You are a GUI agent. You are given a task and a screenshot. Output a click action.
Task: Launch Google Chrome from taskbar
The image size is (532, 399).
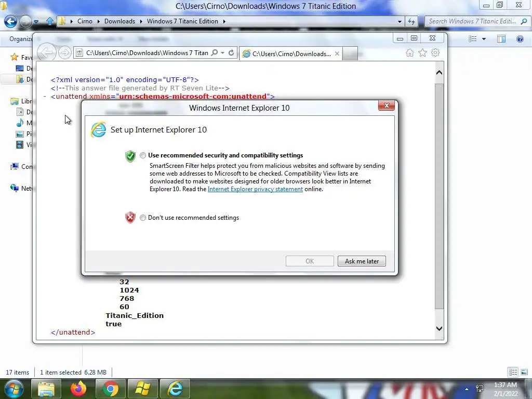pyautogui.click(x=111, y=389)
